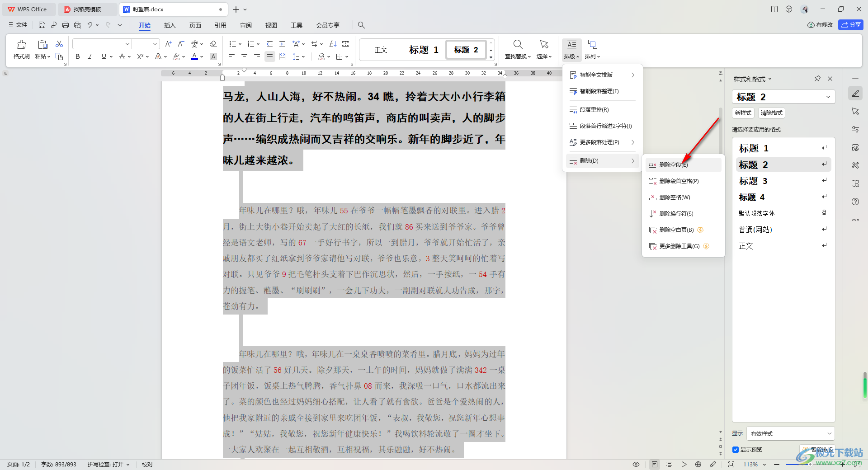Apply the 标题 1 style from gallery

424,50
